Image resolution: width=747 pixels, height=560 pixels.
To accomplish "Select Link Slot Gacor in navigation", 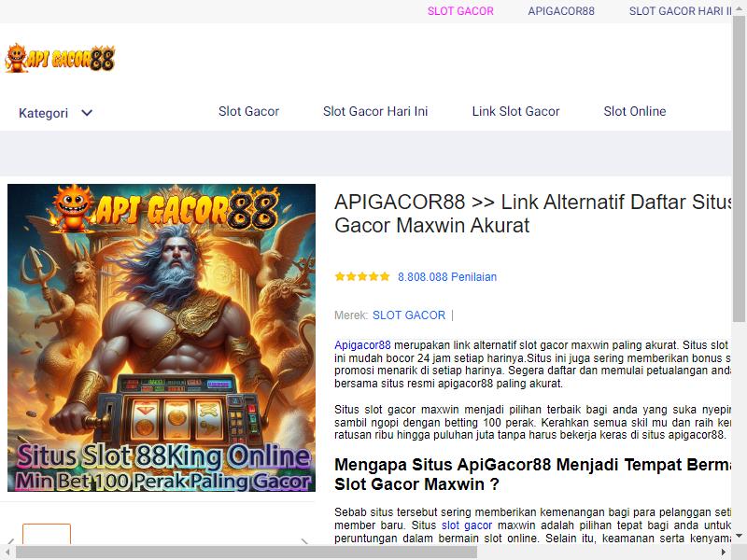I will (x=516, y=111).
